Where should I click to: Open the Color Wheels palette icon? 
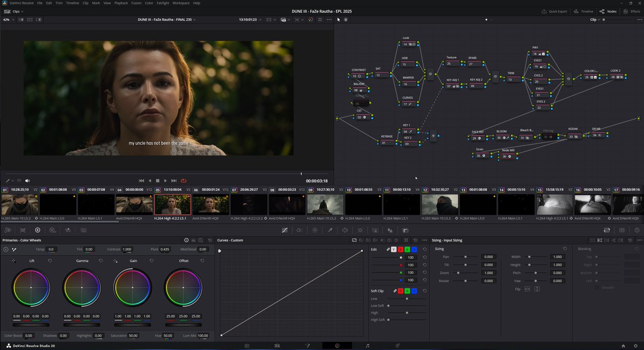pyautogui.click(x=38, y=230)
